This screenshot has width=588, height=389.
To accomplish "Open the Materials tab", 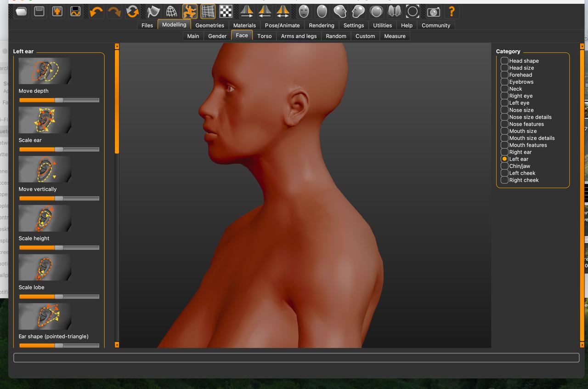I will [x=244, y=25].
